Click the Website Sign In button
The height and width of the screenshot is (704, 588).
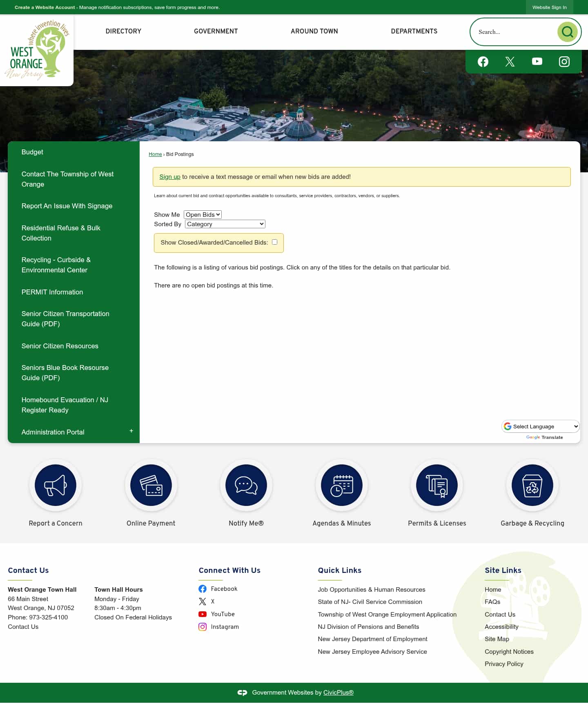[x=549, y=7]
